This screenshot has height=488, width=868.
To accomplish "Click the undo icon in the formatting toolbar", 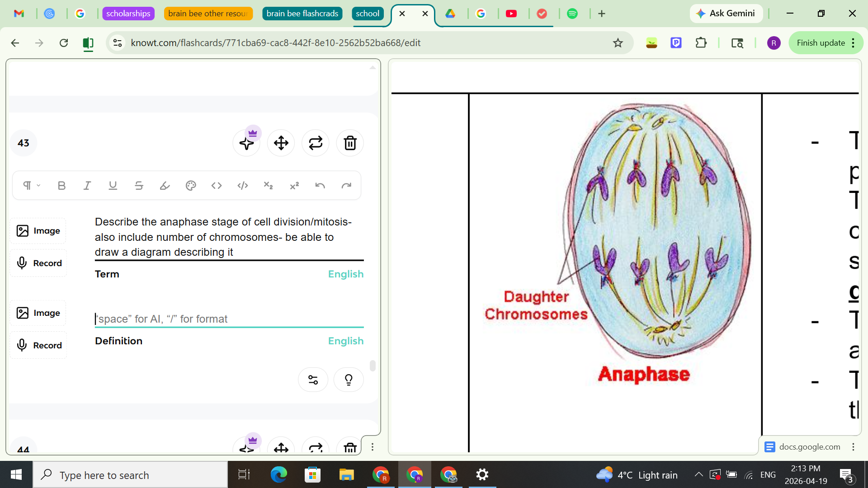I will click(320, 185).
